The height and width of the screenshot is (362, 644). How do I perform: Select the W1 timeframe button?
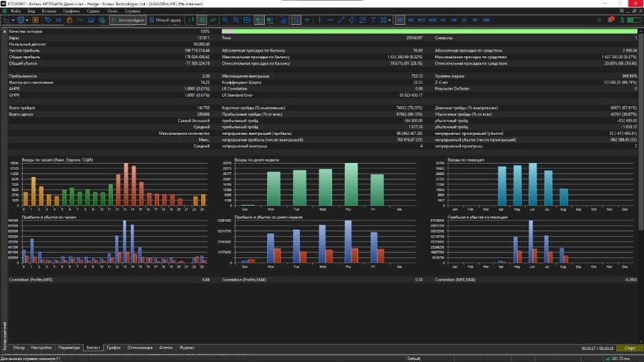click(x=475, y=19)
